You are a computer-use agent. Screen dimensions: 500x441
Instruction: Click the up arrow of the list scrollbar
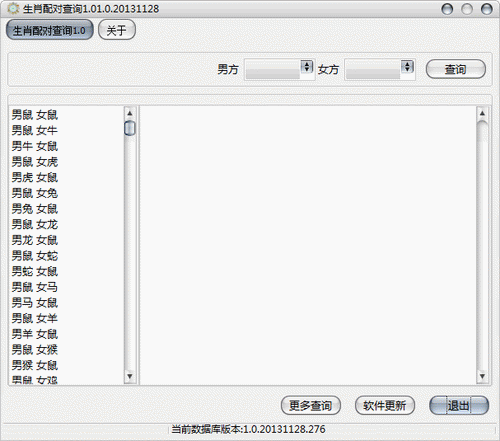coord(130,113)
